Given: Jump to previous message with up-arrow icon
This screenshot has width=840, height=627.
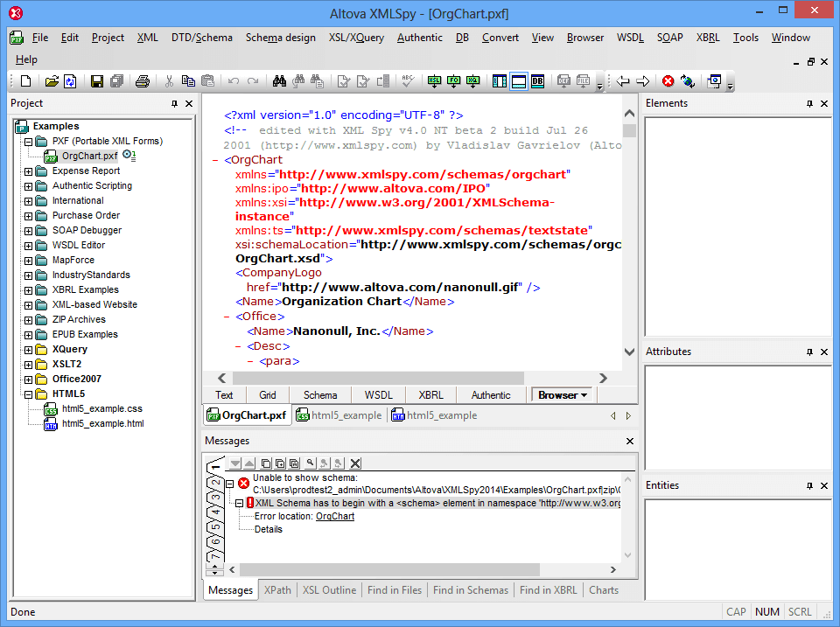Looking at the screenshot, I should 249,463.
